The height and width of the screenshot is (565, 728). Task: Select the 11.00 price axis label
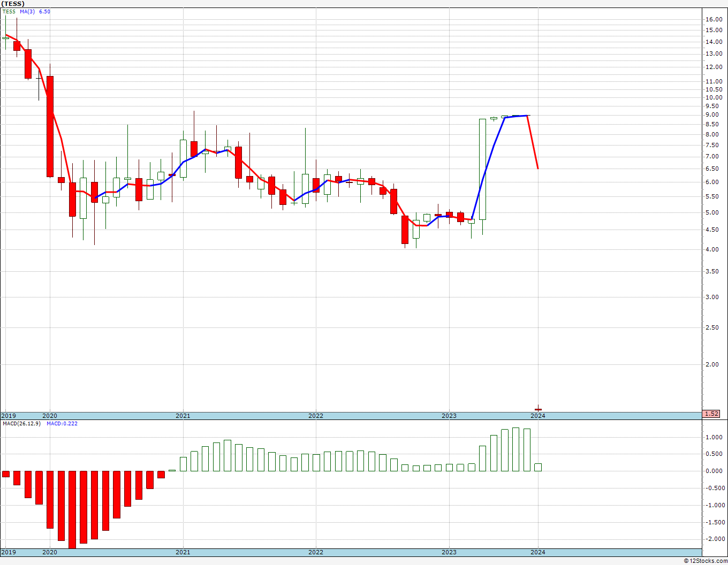[x=714, y=81]
